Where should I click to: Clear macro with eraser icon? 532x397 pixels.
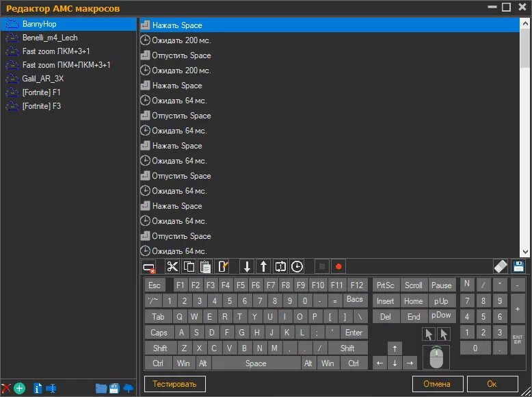[x=501, y=266]
